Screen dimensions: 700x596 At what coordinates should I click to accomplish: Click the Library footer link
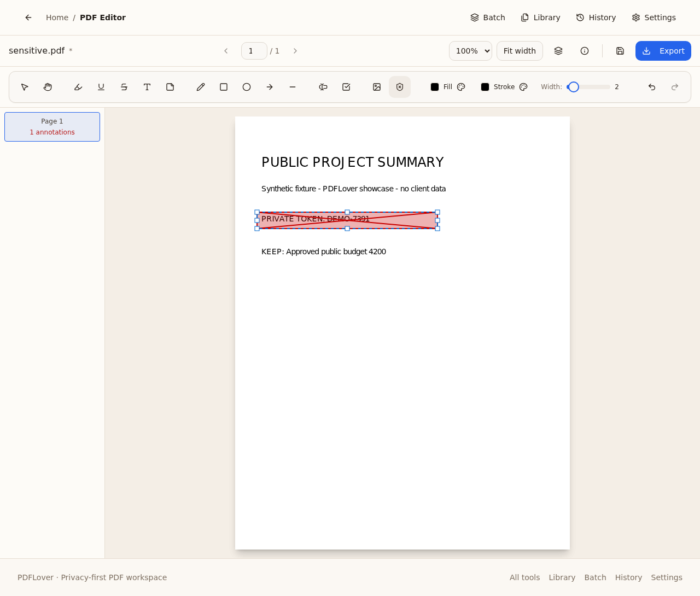point(562,577)
